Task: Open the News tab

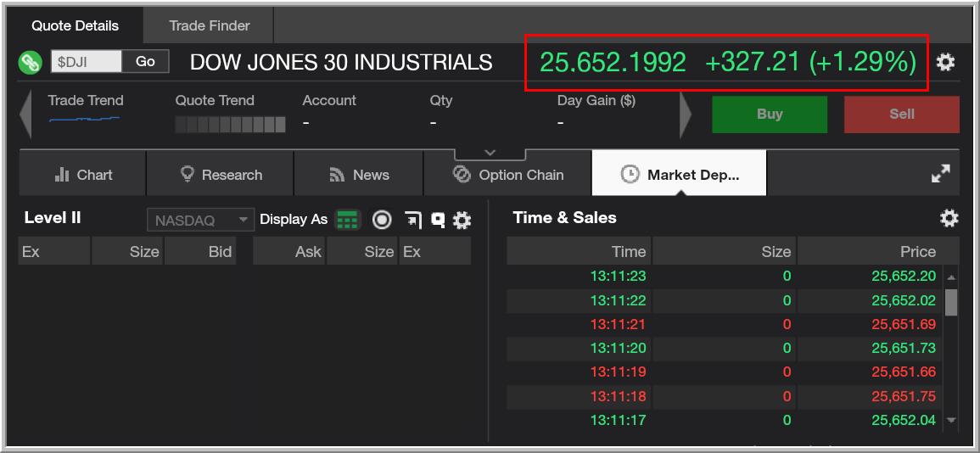Action: pos(359,174)
